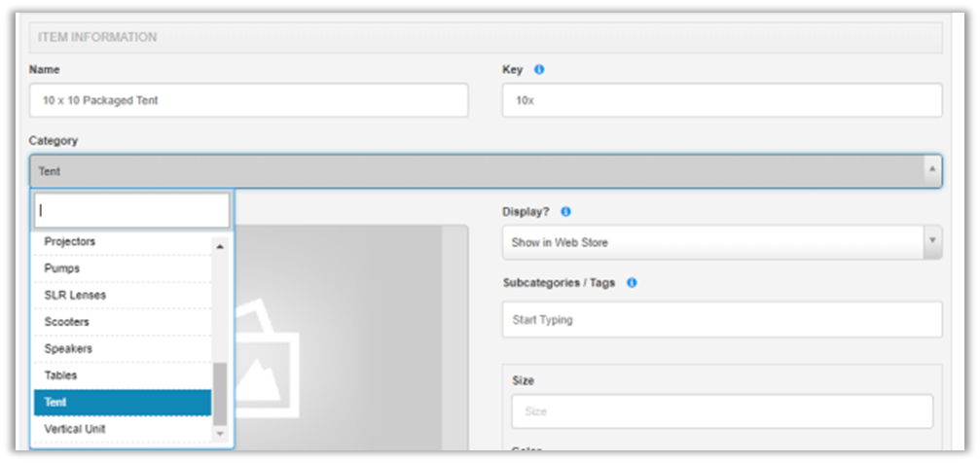
Task: Click the info icon next to Key
Action: (539, 70)
